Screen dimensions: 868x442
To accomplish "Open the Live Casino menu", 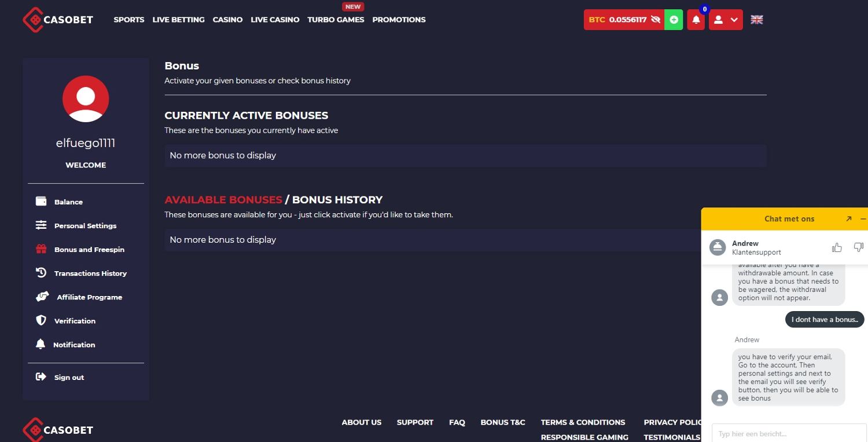I will pyautogui.click(x=275, y=20).
